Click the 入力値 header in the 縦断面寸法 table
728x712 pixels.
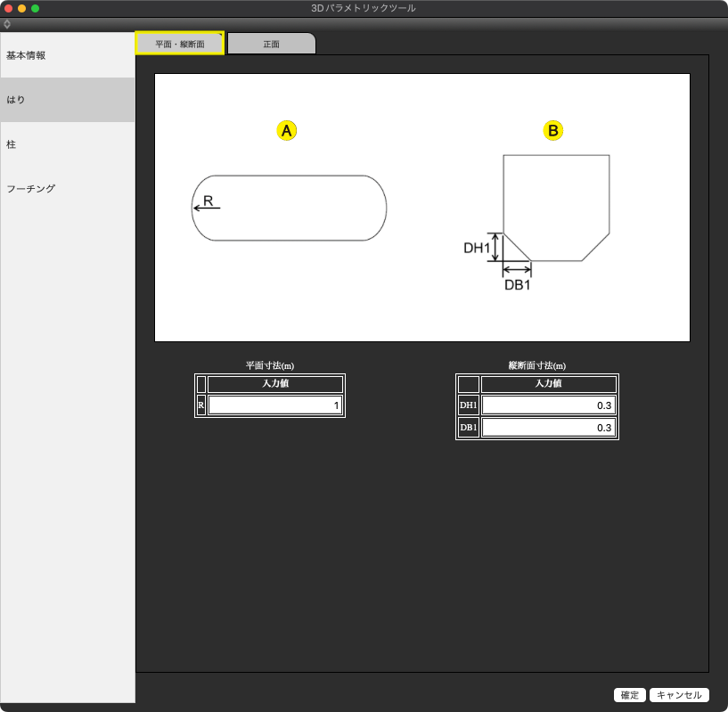point(549,384)
